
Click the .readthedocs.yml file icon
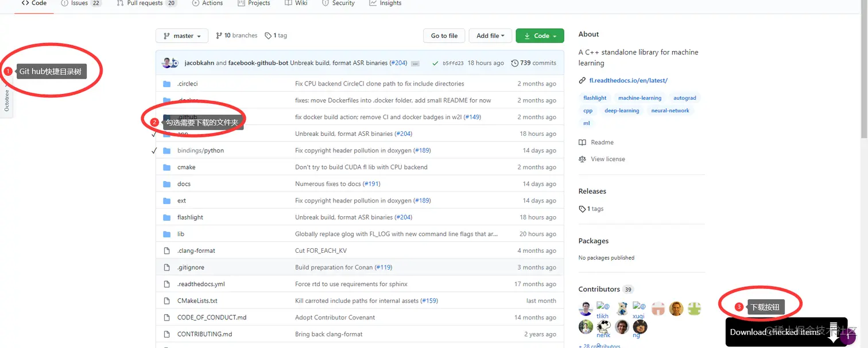[x=167, y=284]
